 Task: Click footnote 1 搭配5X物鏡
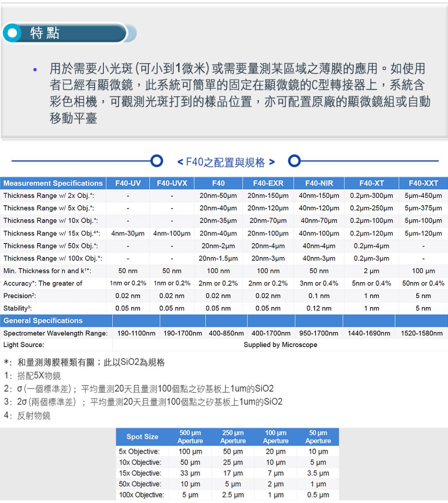33,376
